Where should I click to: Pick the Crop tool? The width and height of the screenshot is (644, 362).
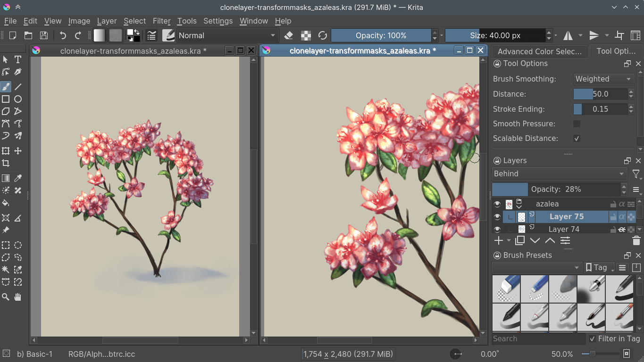tap(6, 163)
